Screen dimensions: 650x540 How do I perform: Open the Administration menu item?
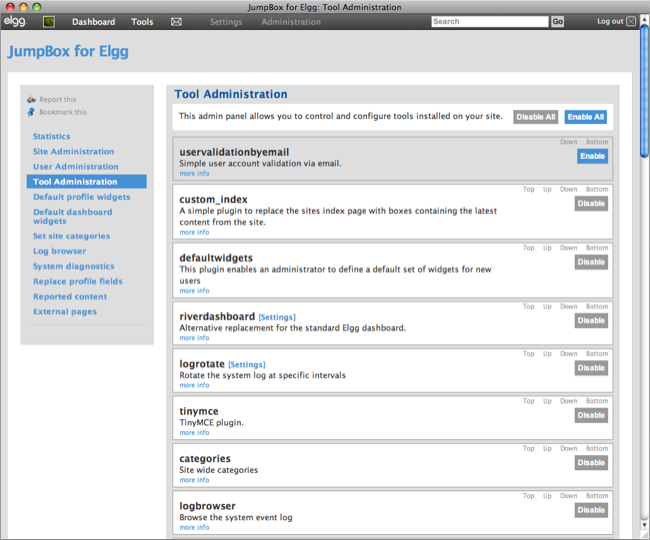point(291,22)
